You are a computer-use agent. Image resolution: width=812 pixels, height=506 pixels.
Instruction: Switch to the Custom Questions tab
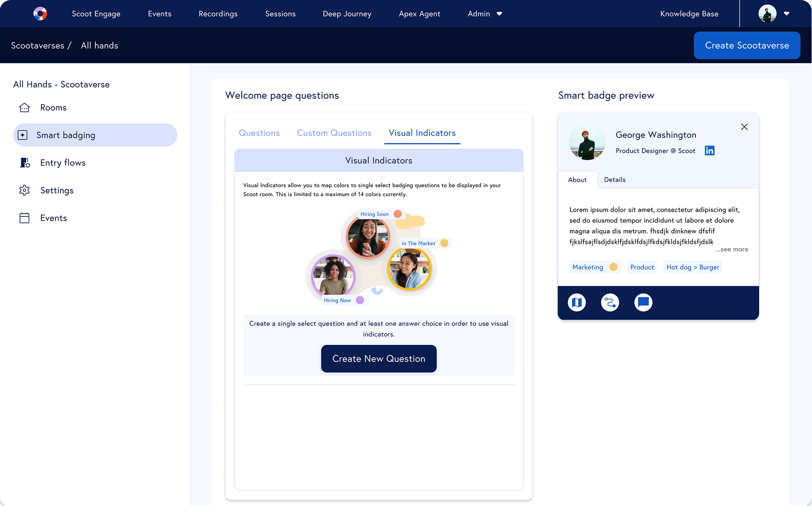point(334,133)
